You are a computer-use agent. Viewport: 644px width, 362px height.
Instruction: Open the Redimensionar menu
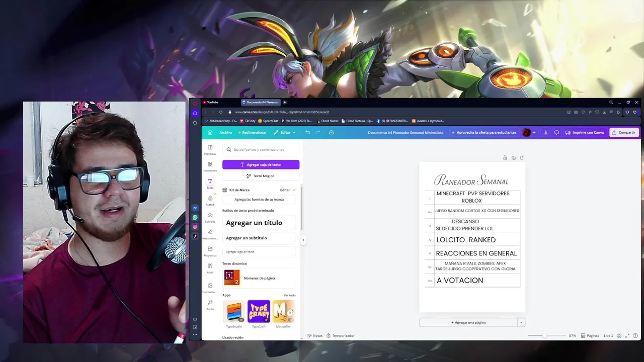tap(252, 132)
